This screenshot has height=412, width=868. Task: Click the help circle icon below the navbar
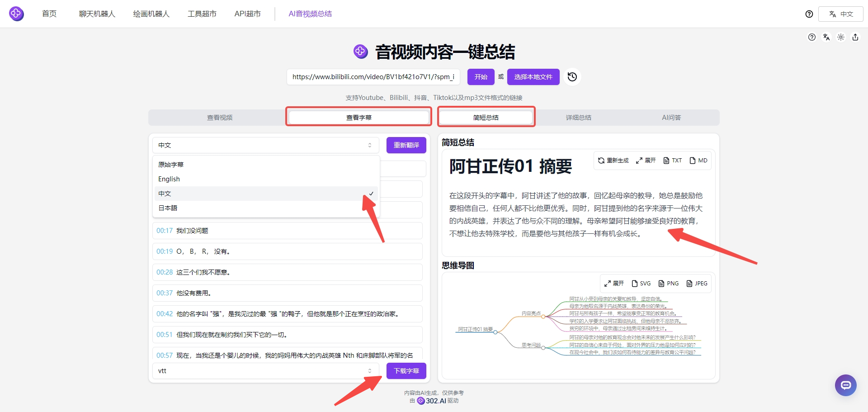pos(812,37)
